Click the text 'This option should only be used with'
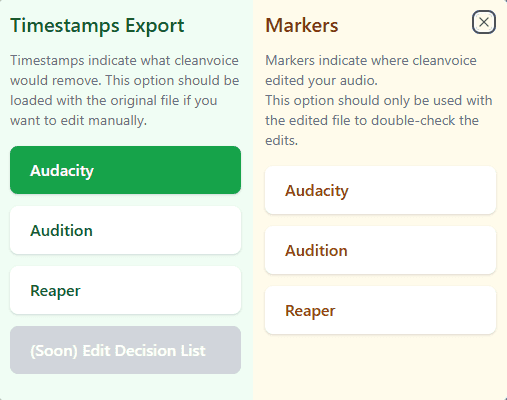This screenshot has height=400, width=507. (x=379, y=100)
